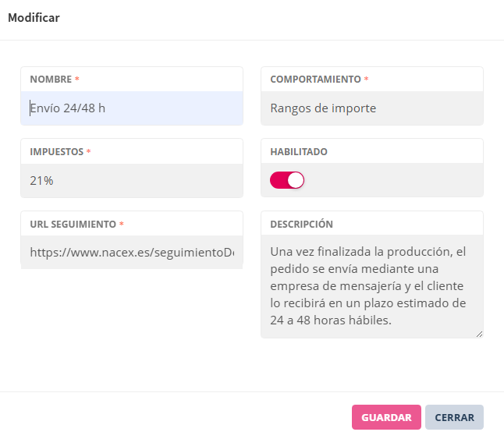Click the COMPORTAMIENTO field label
Viewport: 504px width, 439px height.
tap(315, 80)
